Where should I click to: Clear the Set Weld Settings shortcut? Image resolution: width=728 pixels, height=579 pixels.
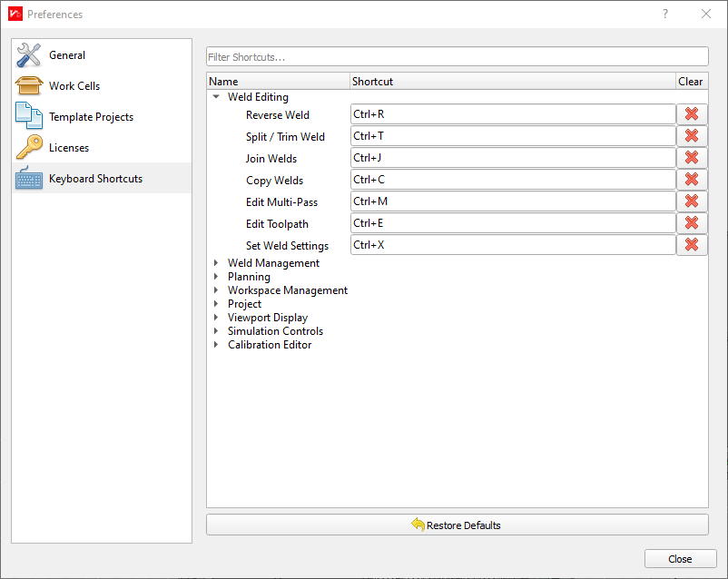692,245
